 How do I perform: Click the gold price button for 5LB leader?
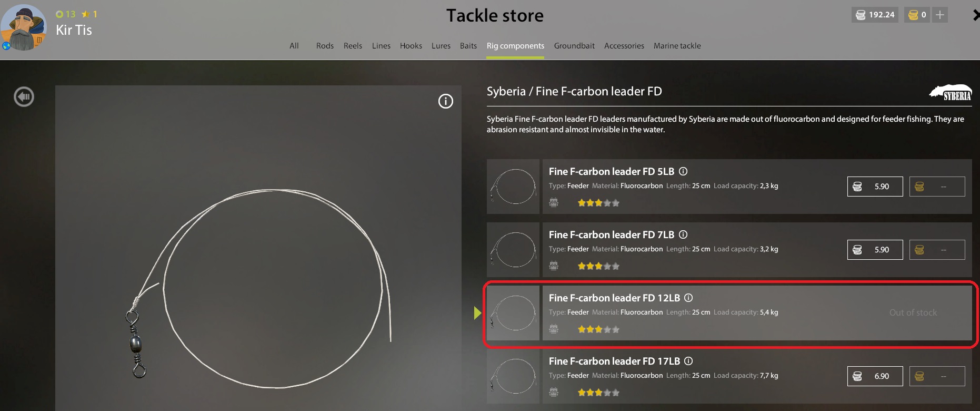(937, 187)
